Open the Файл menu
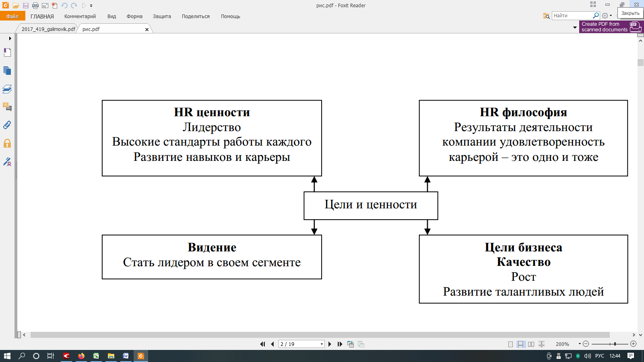Screen dimensions: 644x362 coord(12,16)
